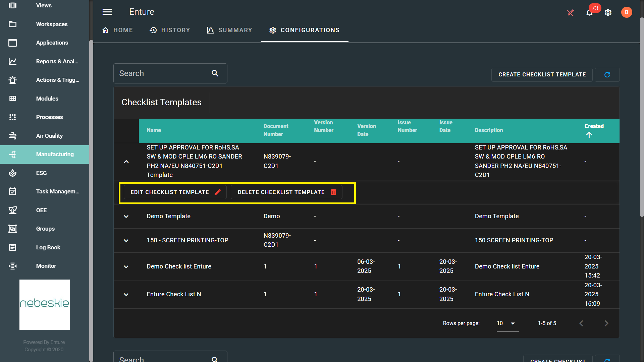Open the user avatar B icon
Image resolution: width=644 pixels, height=362 pixels.
coord(626,12)
